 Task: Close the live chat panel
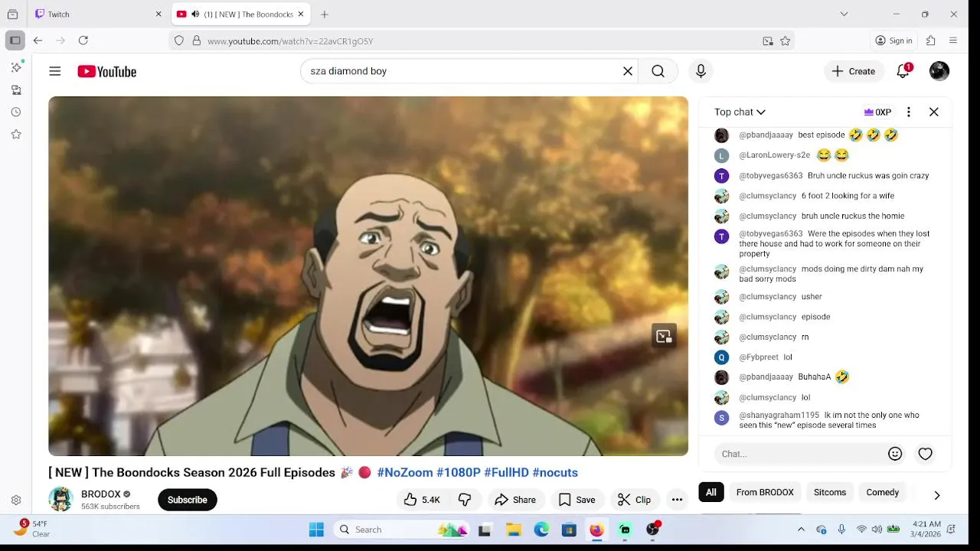tap(934, 112)
